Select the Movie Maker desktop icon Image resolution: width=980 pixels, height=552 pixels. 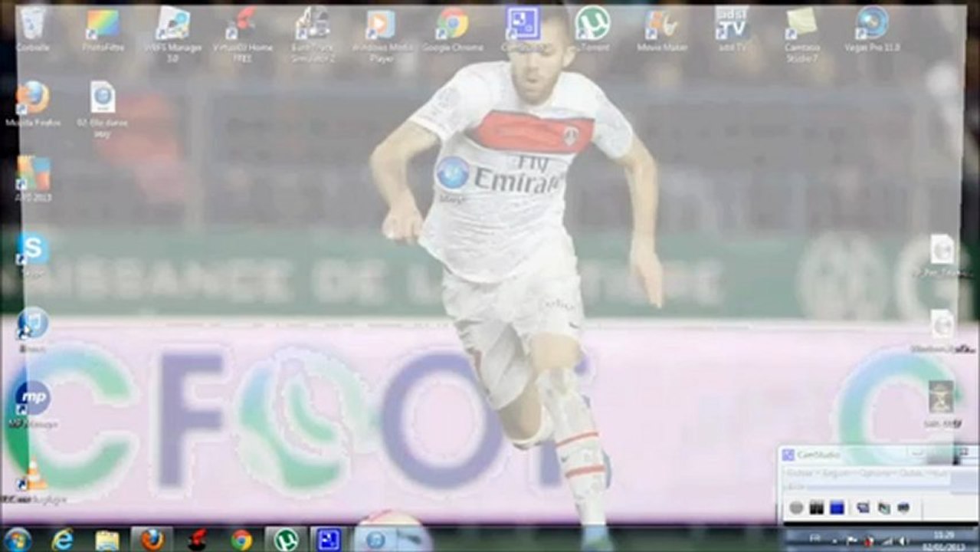pyautogui.click(x=662, y=30)
